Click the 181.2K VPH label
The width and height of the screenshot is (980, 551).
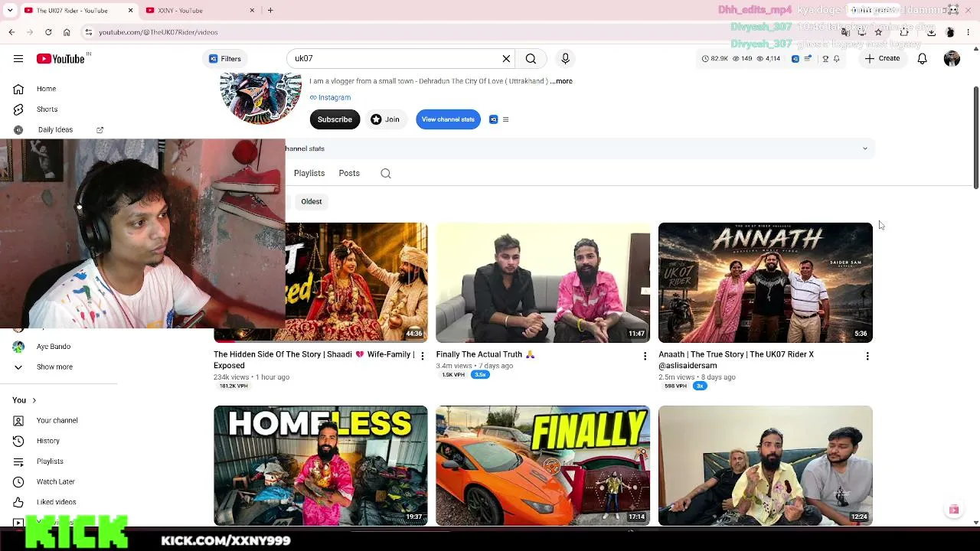click(x=234, y=386)
